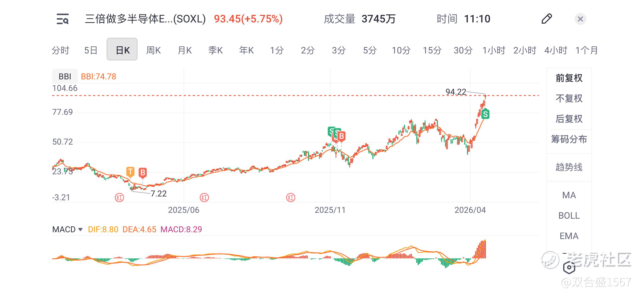Tap the red B buy marker near 7.22 low

[143, 173]
